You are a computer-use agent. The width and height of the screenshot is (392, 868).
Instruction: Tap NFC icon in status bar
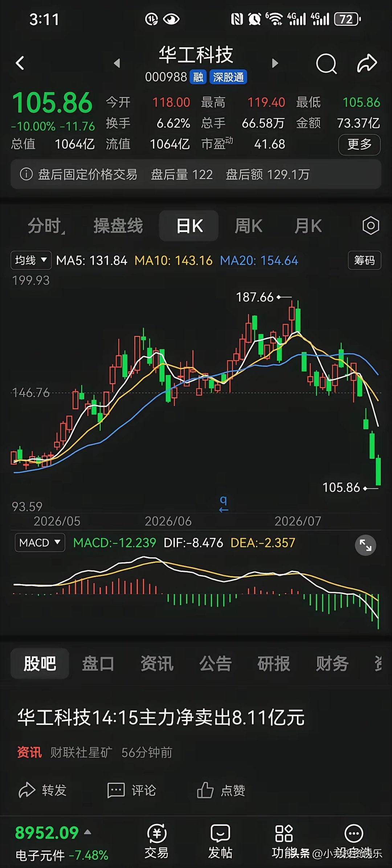(x=237, y=19)
